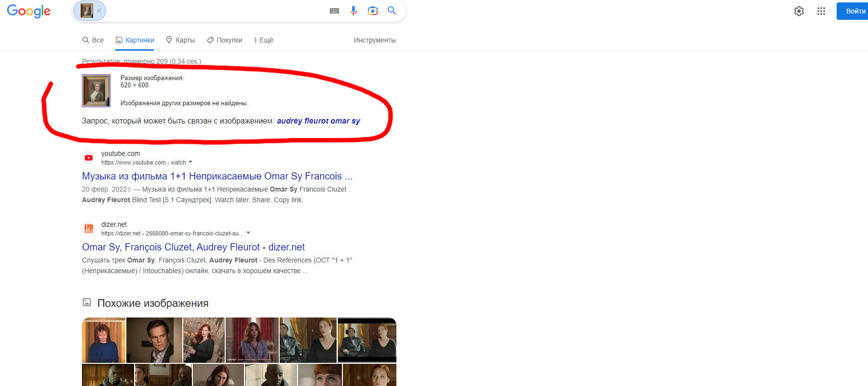Select the Картинки tab
Viewport: 868px width, 386px height.
click(135, 40)
